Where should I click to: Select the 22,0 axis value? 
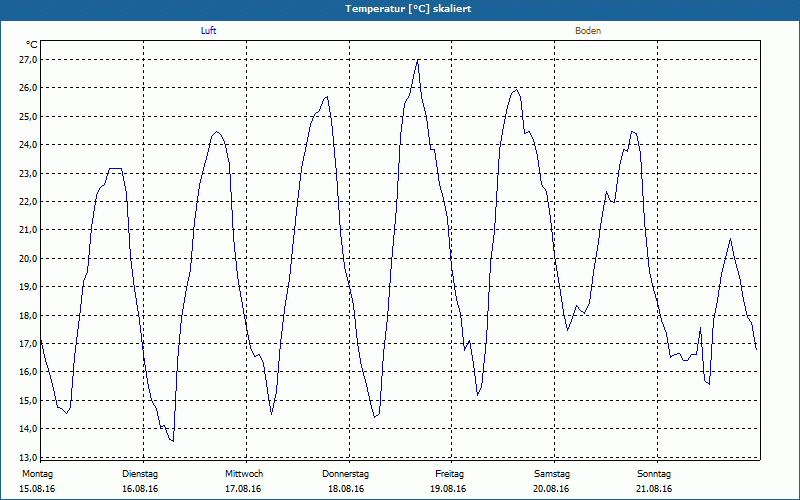29,202
